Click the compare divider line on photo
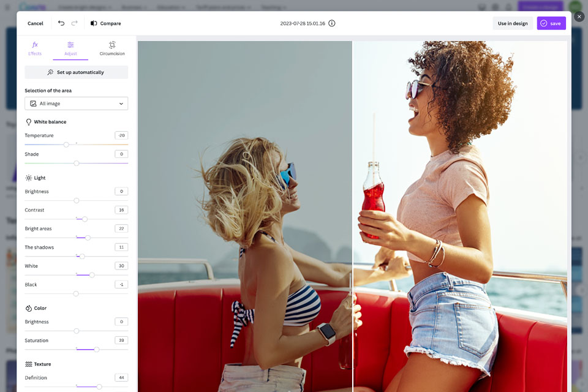Screen dimensions: 588x392 pyautogui.click(x=353, y=216)
